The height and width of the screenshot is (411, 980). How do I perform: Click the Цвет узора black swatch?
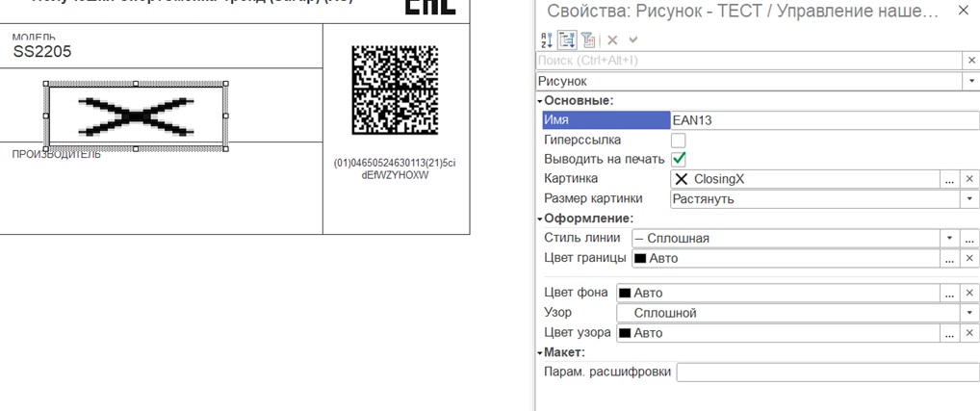point(625,334)
